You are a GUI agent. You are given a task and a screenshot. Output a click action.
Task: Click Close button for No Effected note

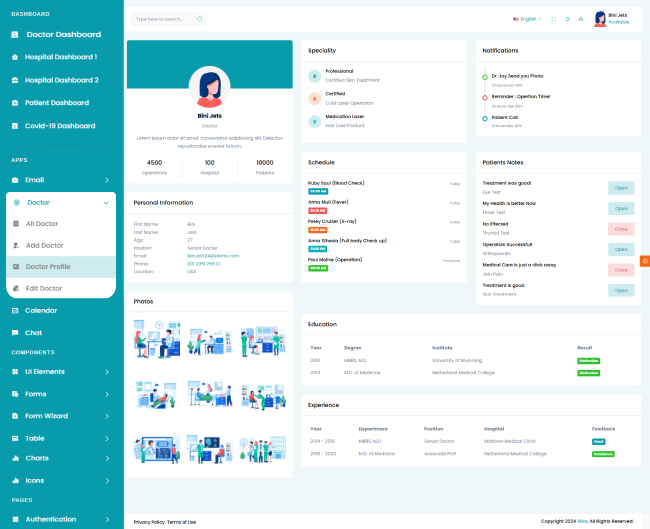click(620, 229)
